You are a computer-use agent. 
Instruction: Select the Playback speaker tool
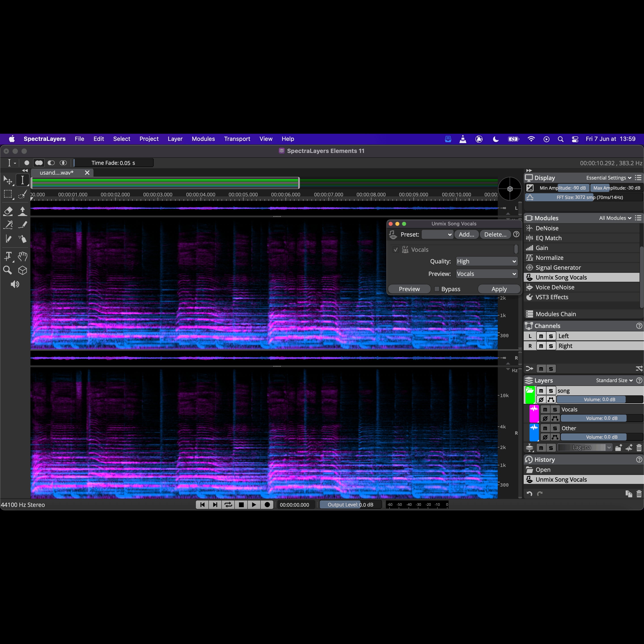coord(15,284)
